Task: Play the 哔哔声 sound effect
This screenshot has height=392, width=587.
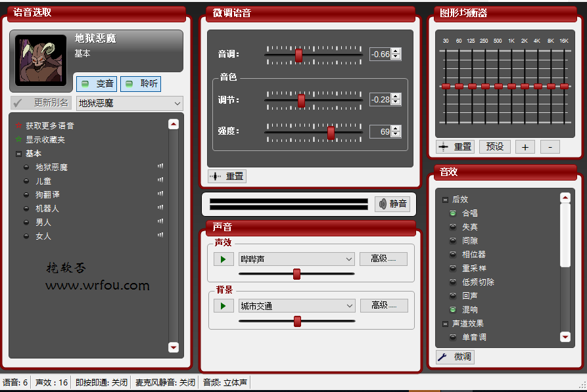Action: (x=223, y=259)
